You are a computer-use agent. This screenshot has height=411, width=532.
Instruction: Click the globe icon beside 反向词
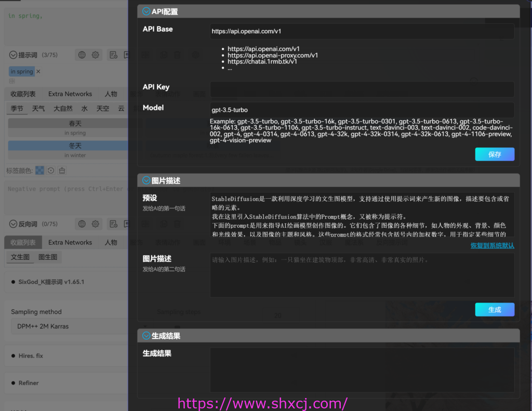pos(82,224)
